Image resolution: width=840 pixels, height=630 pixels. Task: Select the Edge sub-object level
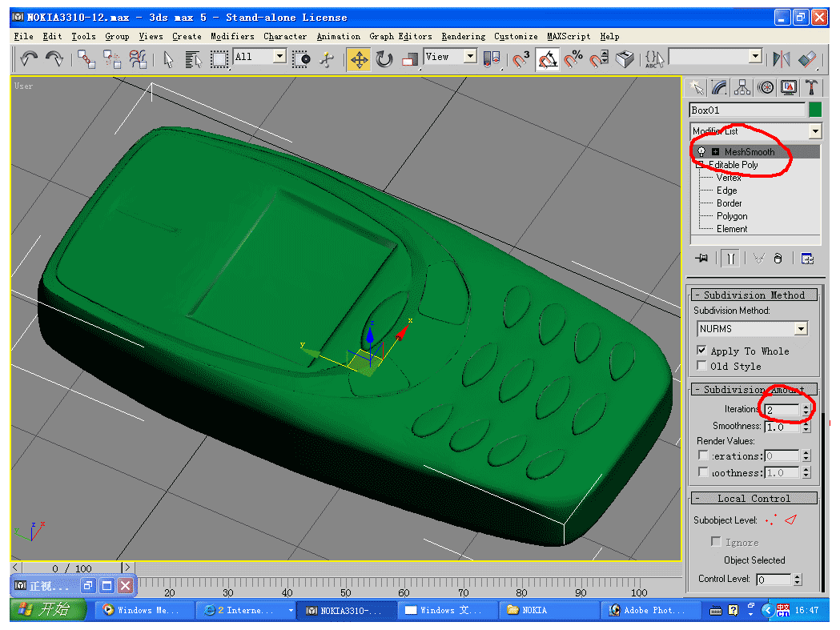pos(726,191)
